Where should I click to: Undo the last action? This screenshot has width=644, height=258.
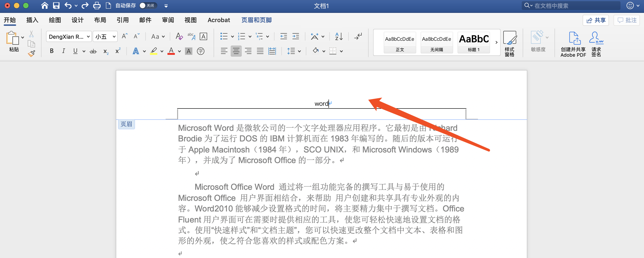[68, 5]
